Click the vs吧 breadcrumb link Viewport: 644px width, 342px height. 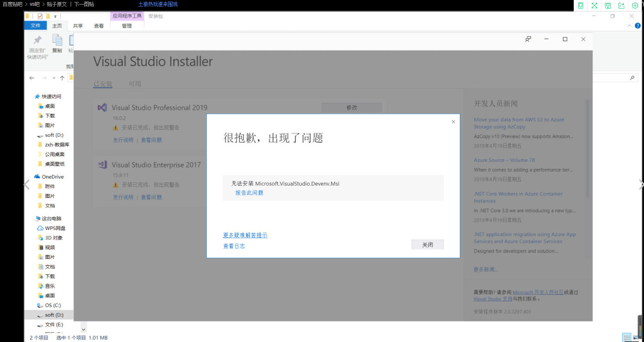coord(35,4)
